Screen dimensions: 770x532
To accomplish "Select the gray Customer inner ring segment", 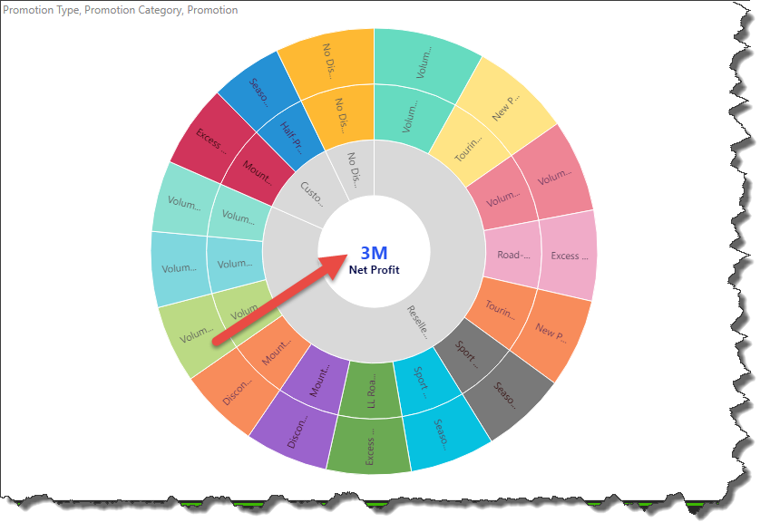I will click(312, 193).
